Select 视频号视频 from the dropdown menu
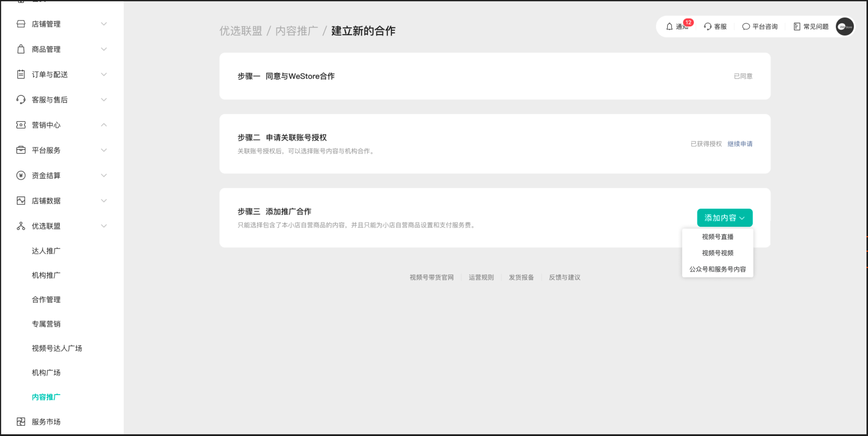The image size is (868, 436). (x=717, y=253)
